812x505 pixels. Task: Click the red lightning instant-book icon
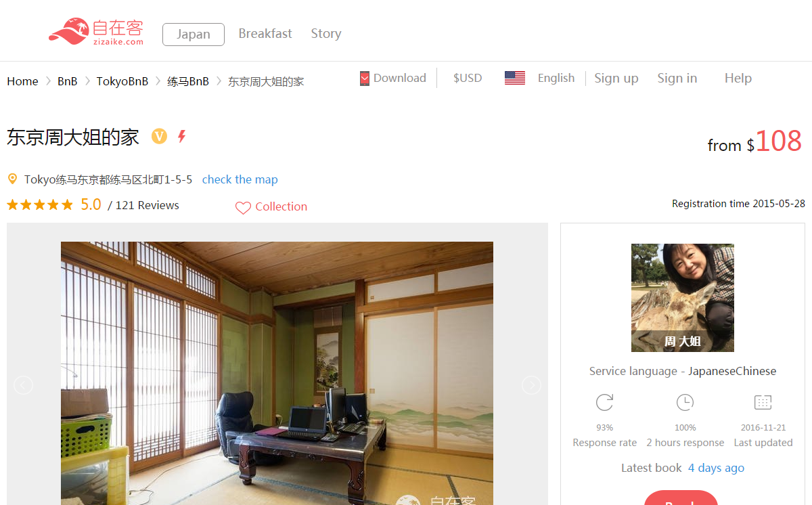coord(181,137)
